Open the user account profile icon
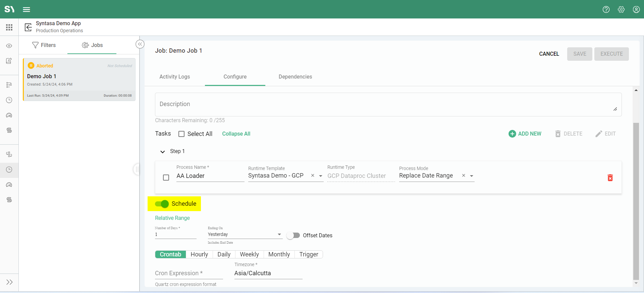This screenshot has height=293, width=644. pyautogui.click(x=636, y=9)
